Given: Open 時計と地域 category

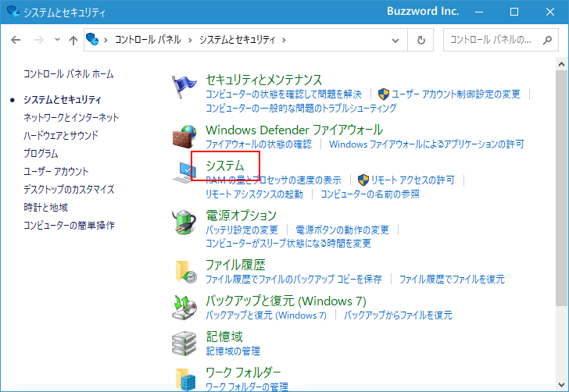Looking at the screenshot, I should [x=45, y=208].
